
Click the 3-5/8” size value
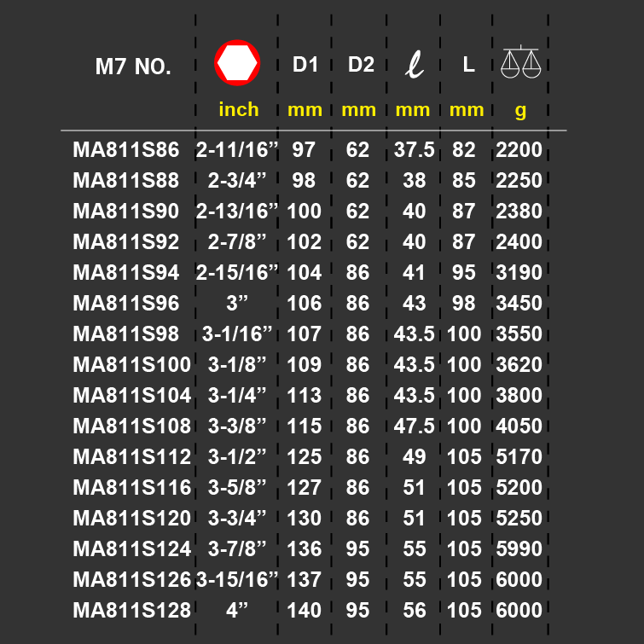[237, 488]
